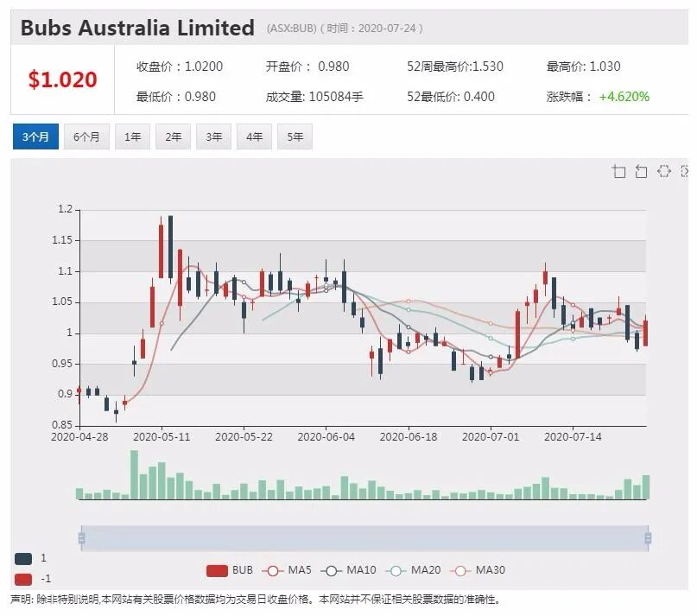Click the 时间:2020-07-24 date text
Image resolution: width=697 pixels, height=616 pixels.
coord(371,29)
